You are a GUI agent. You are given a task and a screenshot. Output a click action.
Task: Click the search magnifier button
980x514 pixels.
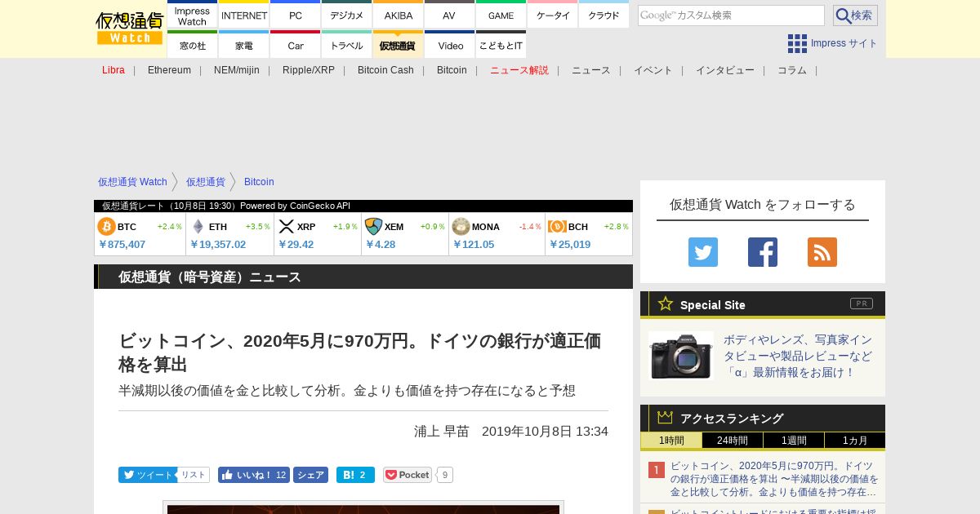coord(855,16)
